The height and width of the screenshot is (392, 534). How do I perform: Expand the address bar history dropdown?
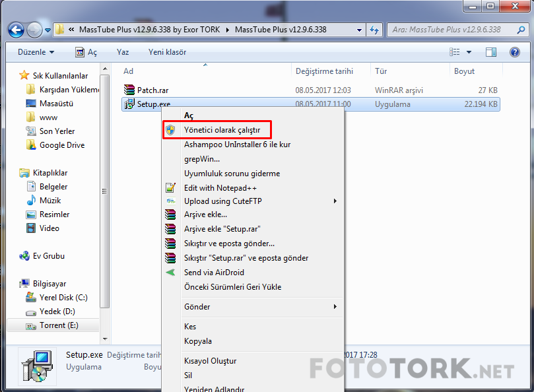(x=359, y=30)
